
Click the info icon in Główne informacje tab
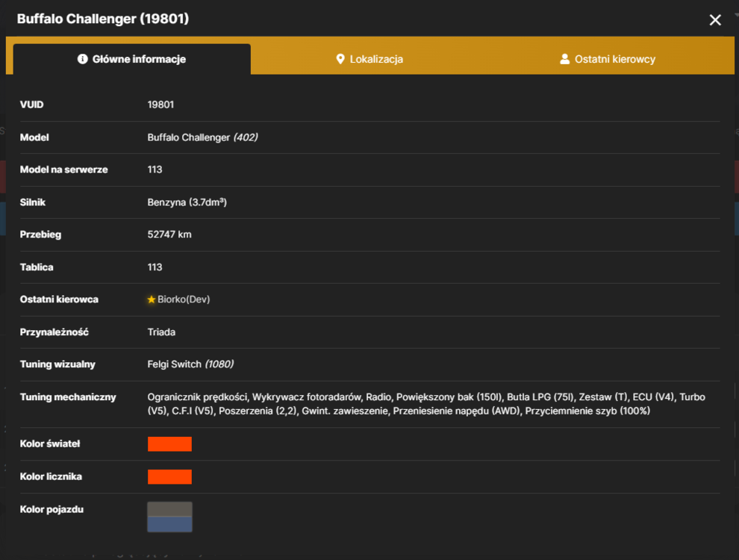[x=82, y=59]
